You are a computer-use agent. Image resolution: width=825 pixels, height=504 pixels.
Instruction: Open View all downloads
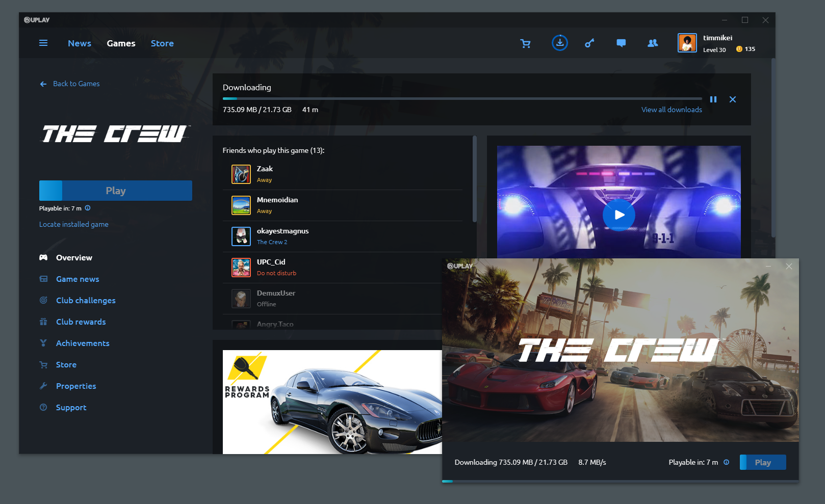point(672,109)
